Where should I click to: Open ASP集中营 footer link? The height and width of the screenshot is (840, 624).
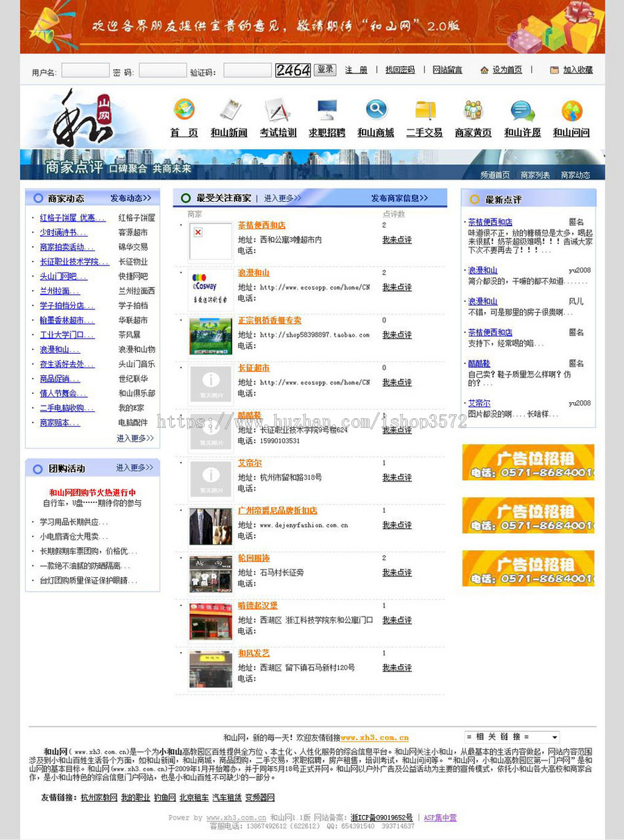pyautogui.click(x=440, y=818)
